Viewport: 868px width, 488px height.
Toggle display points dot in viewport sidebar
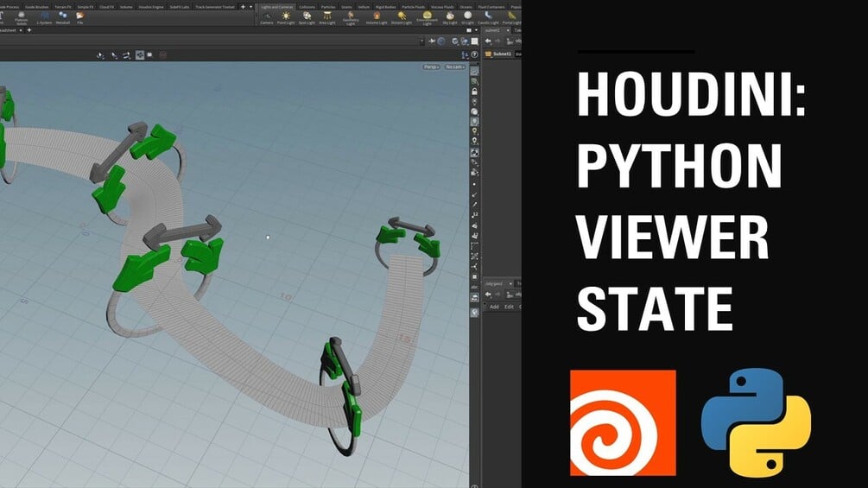(x=474, y=184)
